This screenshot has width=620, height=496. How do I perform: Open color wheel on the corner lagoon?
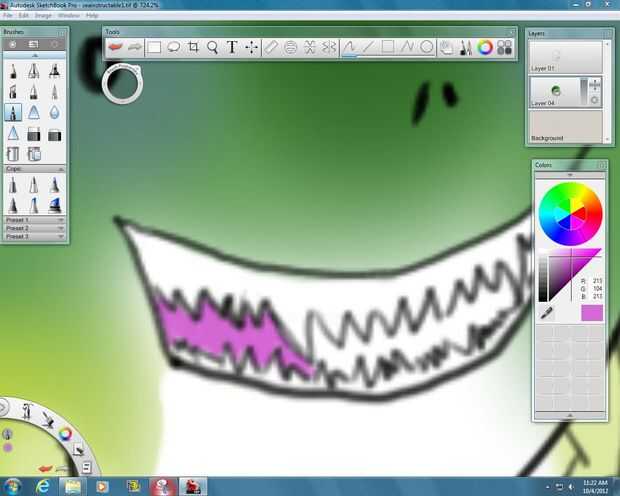(65, 434)
